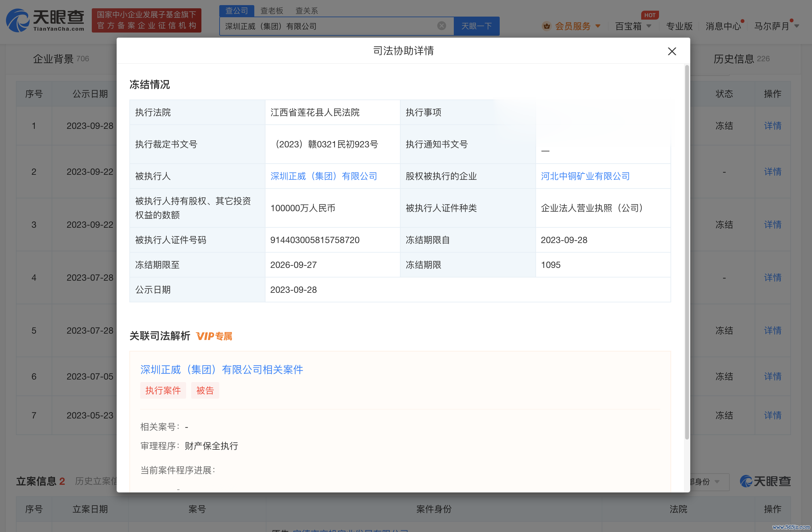Image resolution: width=812 pixels, height=532 pixels.
Task: Open 详情 for row 7 dated 2023-05-23
Action: tap(772, 415)
